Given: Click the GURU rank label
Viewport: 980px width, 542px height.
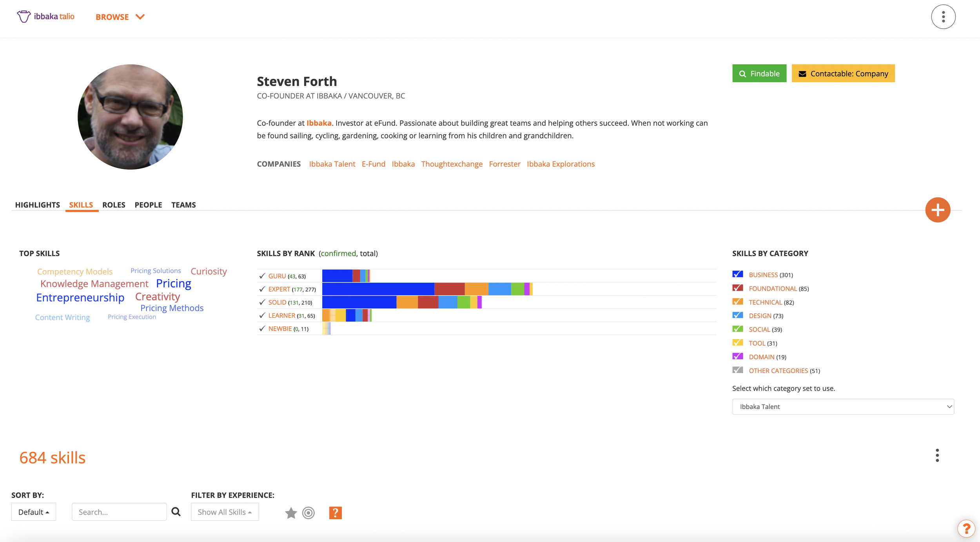Looking at the screenshot, I should point(277,276).
